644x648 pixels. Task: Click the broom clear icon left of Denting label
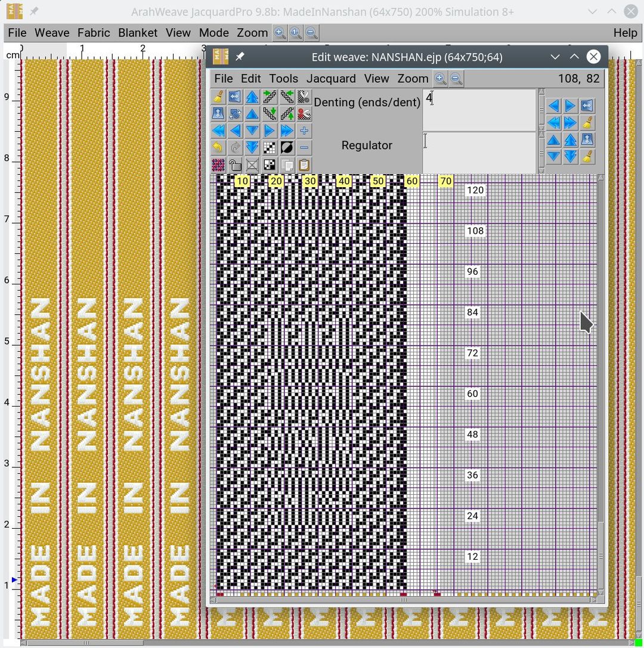coord(218,97)
